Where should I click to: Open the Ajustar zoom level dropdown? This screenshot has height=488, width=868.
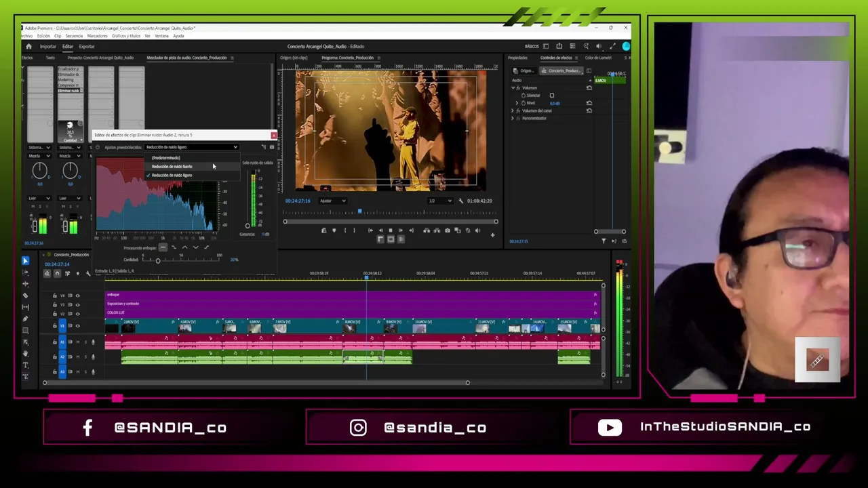tap(332, 201)
